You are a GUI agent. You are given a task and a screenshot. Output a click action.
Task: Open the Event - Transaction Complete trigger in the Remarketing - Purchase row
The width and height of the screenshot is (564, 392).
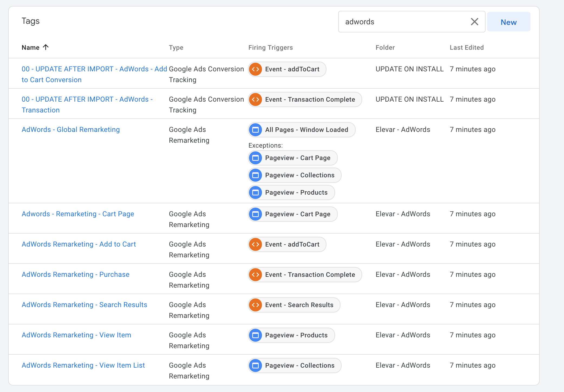[x=305, y=275]
